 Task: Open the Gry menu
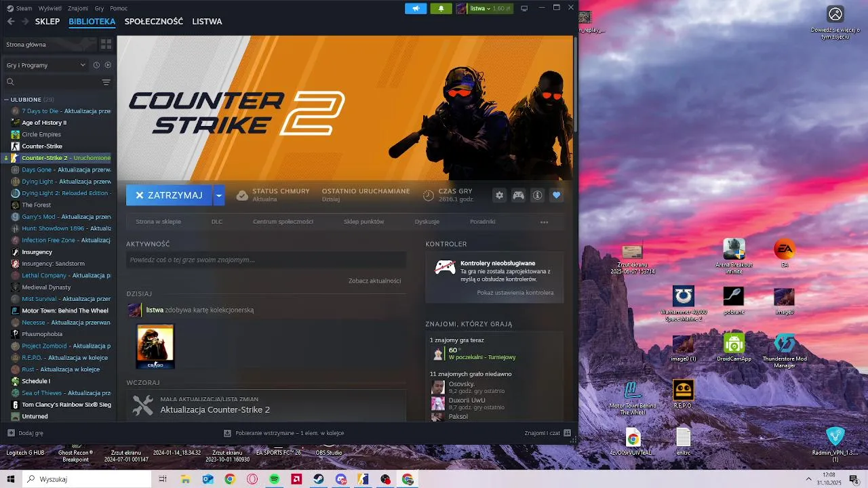pos(100,8)
